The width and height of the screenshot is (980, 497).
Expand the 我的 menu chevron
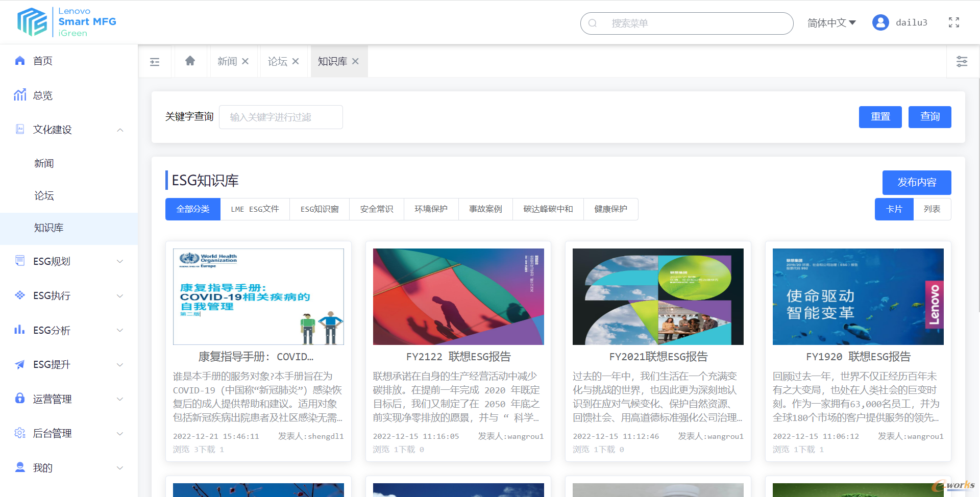tap(120, 468)
